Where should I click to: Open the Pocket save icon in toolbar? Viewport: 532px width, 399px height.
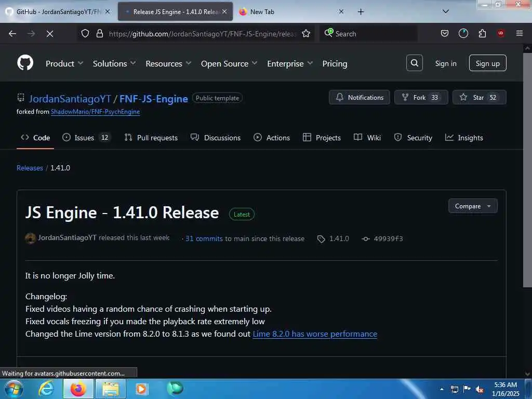[445, 33]
